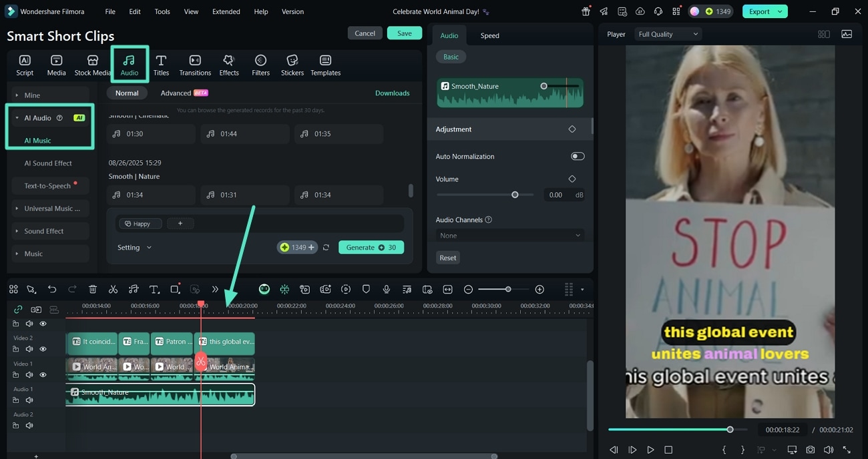Delete selected clip with trash icon
868x459 pixels.
(93, 290)
